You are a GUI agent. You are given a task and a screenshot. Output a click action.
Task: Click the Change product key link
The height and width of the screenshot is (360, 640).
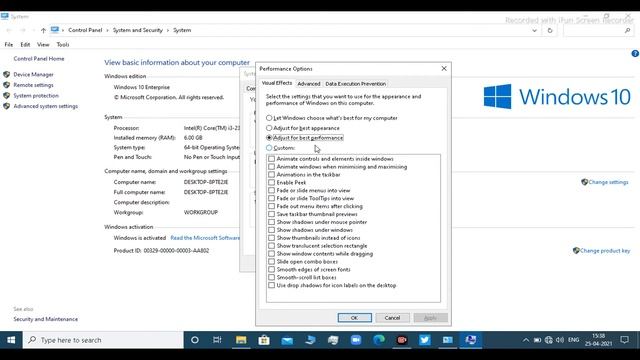[605, 251]
